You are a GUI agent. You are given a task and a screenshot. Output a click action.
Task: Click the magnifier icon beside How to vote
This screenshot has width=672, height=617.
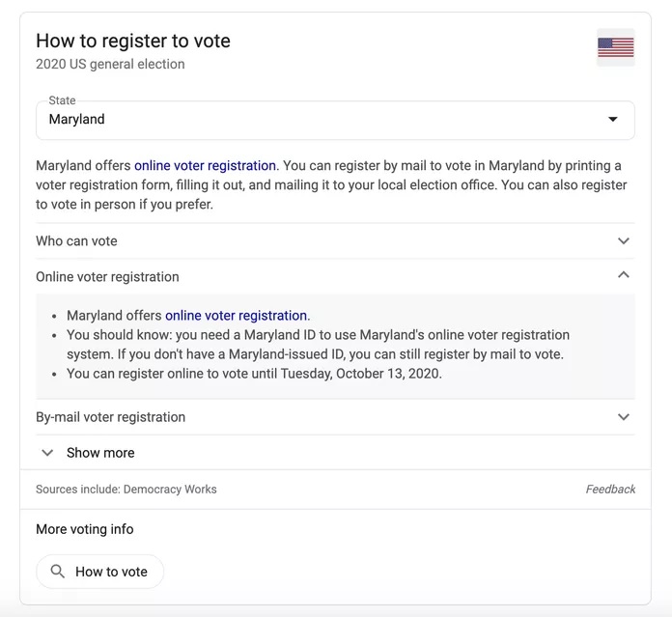(58, 572)
